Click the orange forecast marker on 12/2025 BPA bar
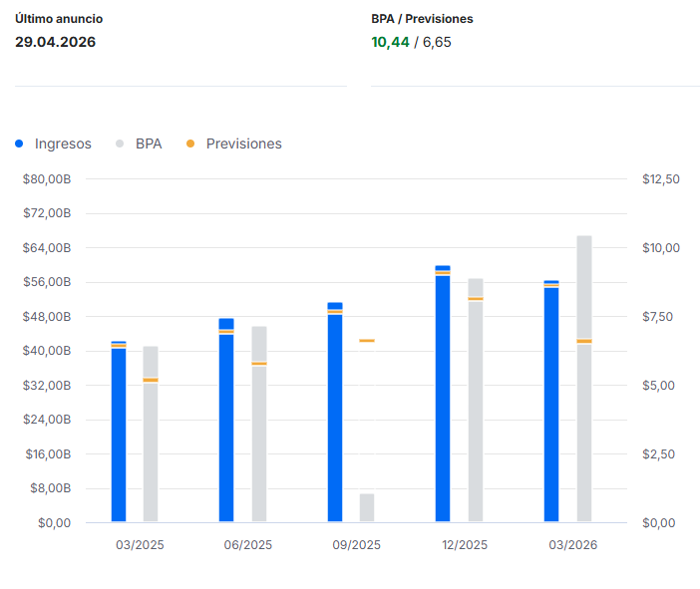The width and height of the screenshot is (700, 589). pos(476,299)
